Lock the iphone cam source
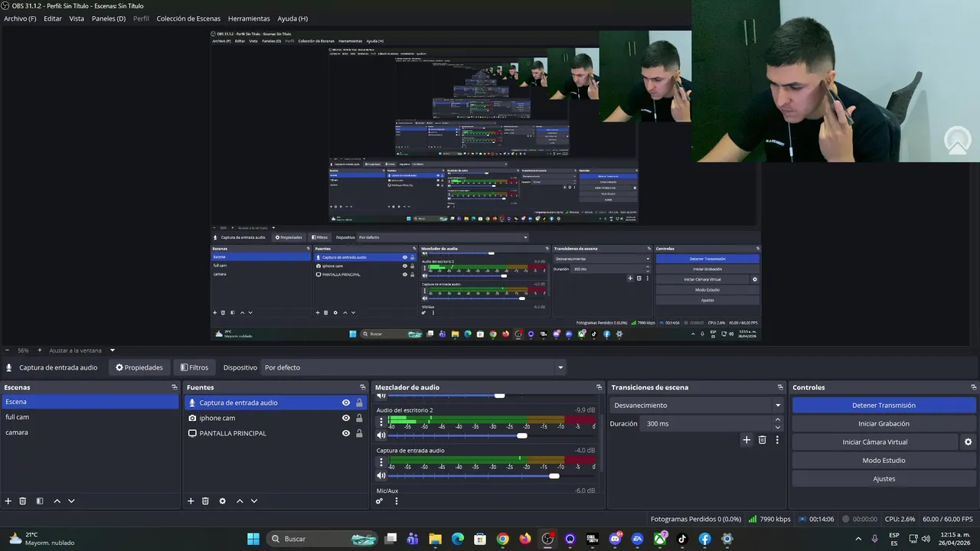The image size is (980, 551). tap(359, 418)
